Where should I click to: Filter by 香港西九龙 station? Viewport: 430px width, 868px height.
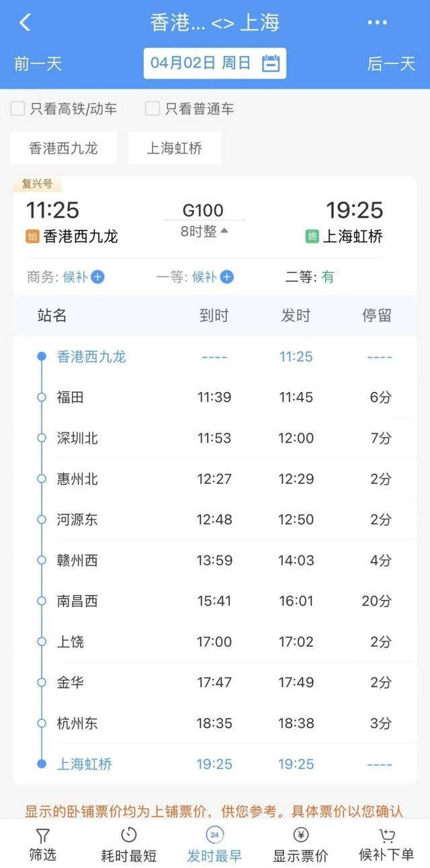pos(64,148)
